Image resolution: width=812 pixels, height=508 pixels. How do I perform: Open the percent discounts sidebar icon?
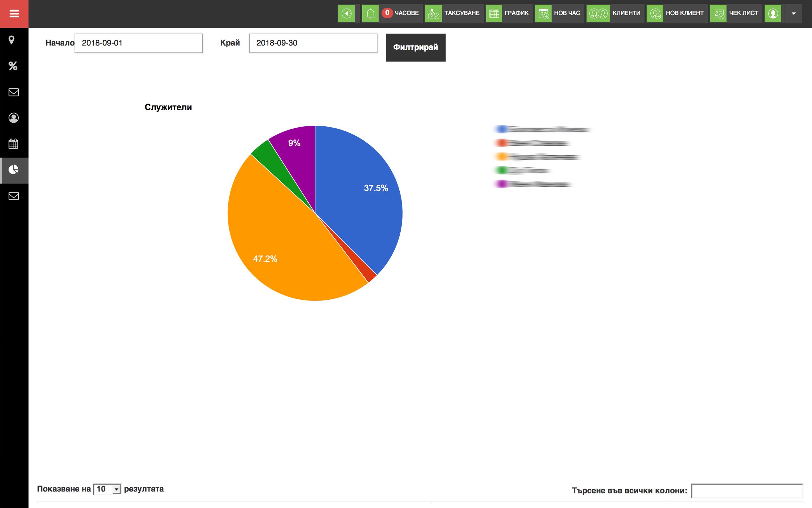(x=13, y=66)
